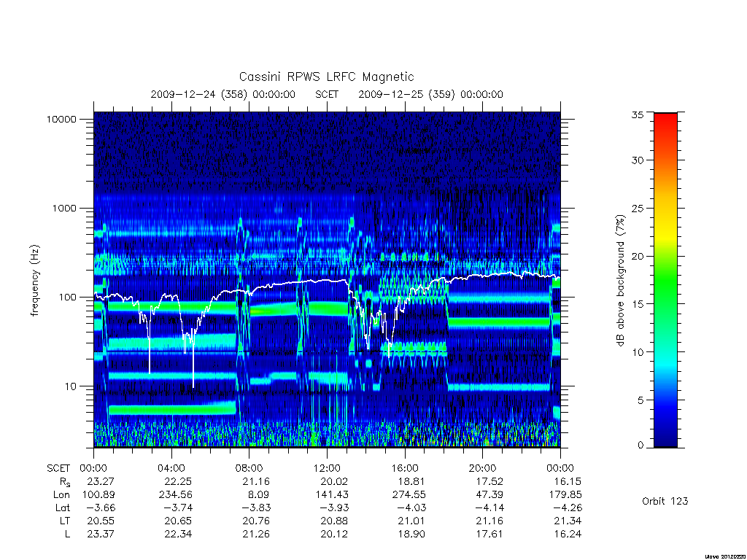747x560 pixels.
Task: Click the start date '2009-12-24 (358)' text
Action: [x=198, y=94]
